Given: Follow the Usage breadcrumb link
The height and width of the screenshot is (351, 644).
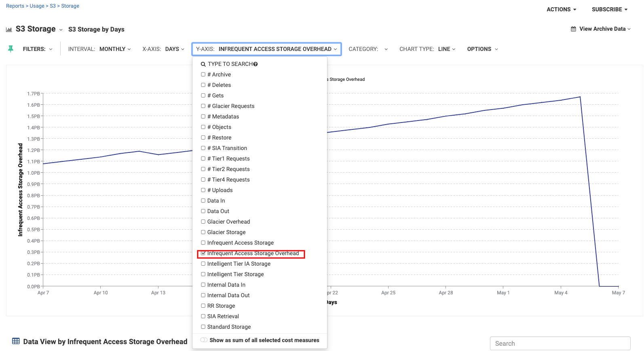Looking at the screenshot, I should tap(37, 6).
